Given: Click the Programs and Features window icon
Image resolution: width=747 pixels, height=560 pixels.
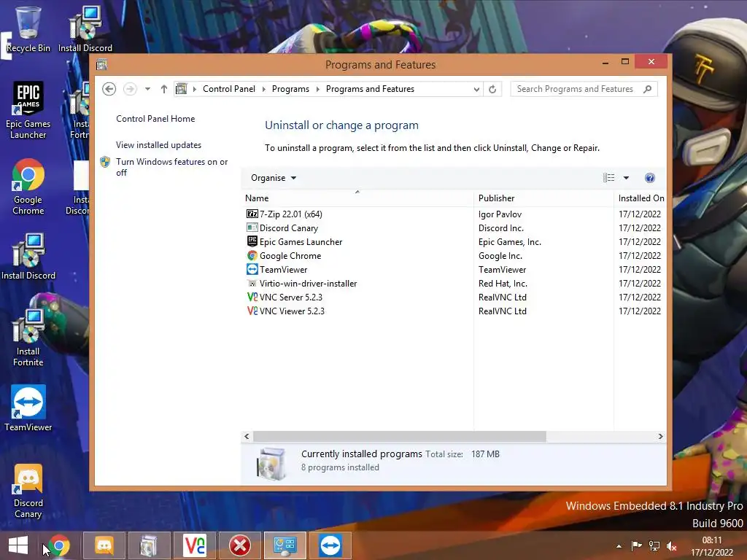Looking at the screenshot, I should pyautogui.click(x=101, y=64).
